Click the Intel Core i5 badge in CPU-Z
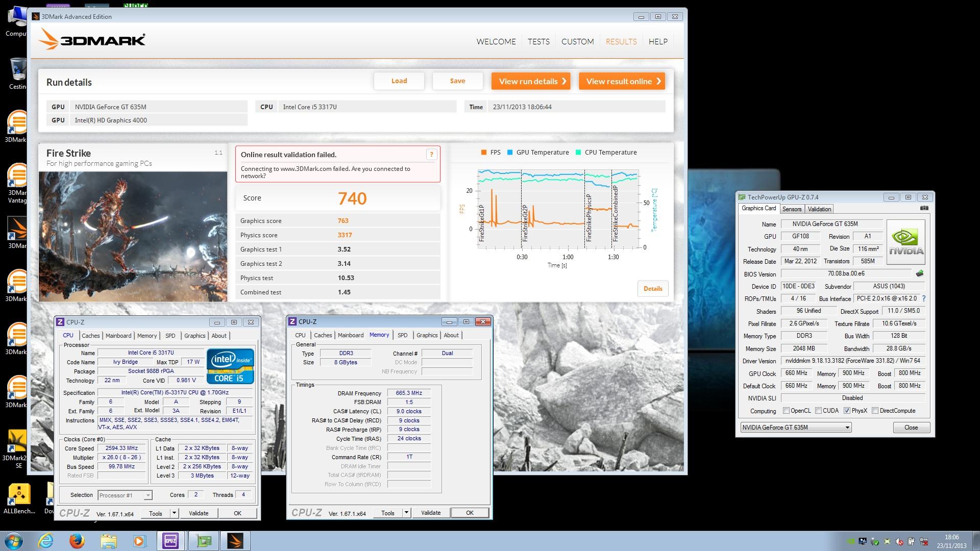980x551 pixels. pos(230,366)
